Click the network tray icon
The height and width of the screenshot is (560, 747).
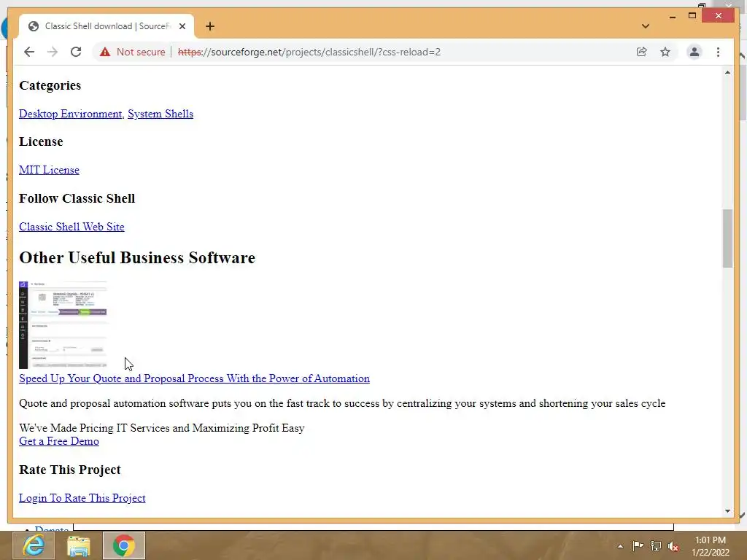[x=656, y=546]
